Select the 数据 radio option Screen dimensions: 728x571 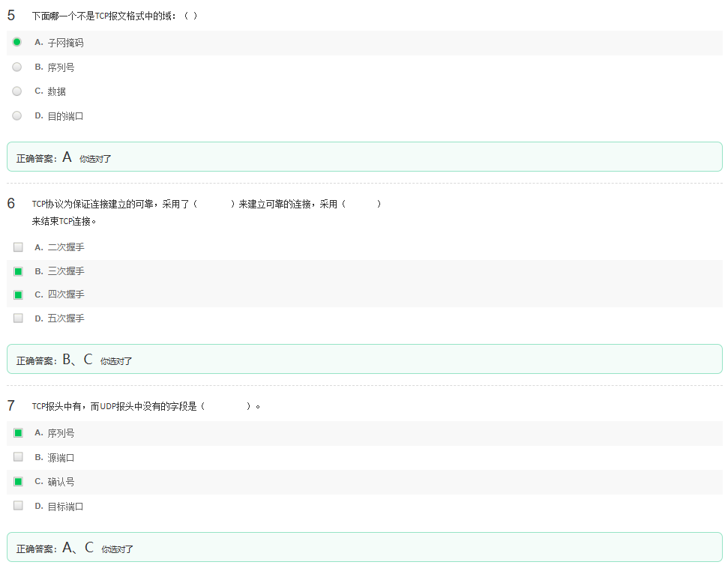pyautogui.click(x=17, y=91)
